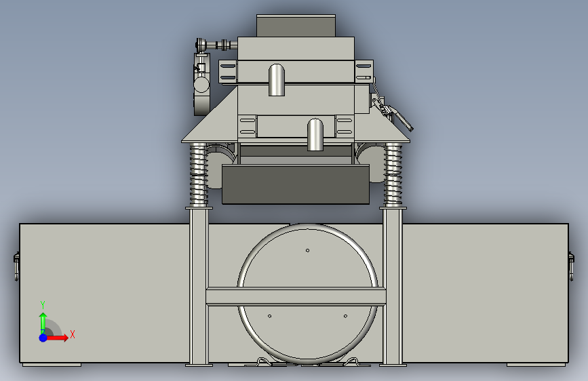Select the upper rounded pin on clamp band
This screenshot has height=381, width=588.
click(x=277, y=79)
